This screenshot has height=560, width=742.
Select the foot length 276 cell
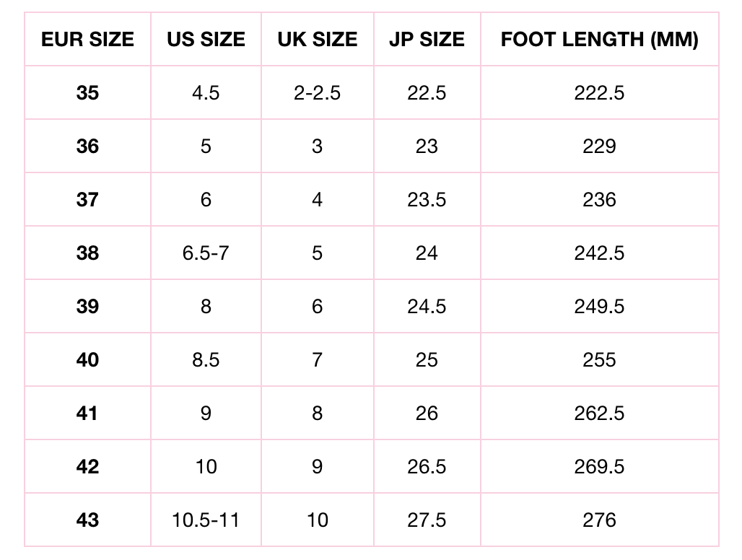(x=599, y=520)
